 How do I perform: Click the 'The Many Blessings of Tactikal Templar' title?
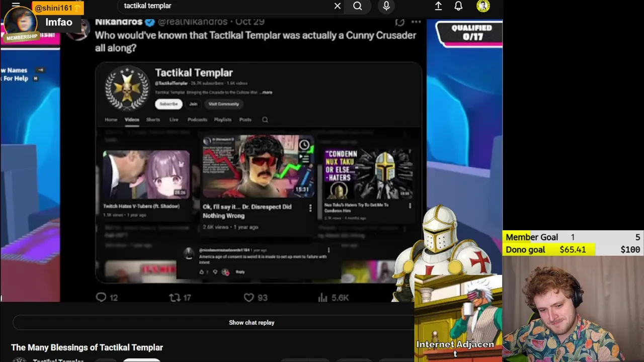87,347
